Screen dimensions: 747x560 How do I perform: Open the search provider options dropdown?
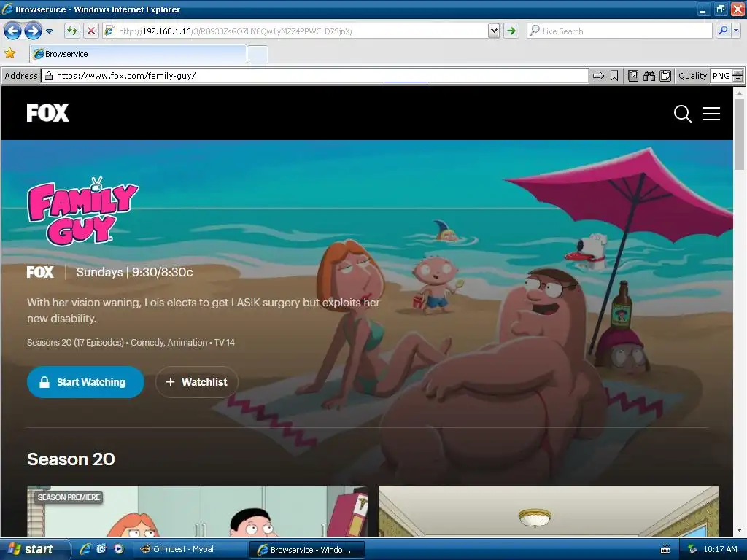tap(736, 31)
